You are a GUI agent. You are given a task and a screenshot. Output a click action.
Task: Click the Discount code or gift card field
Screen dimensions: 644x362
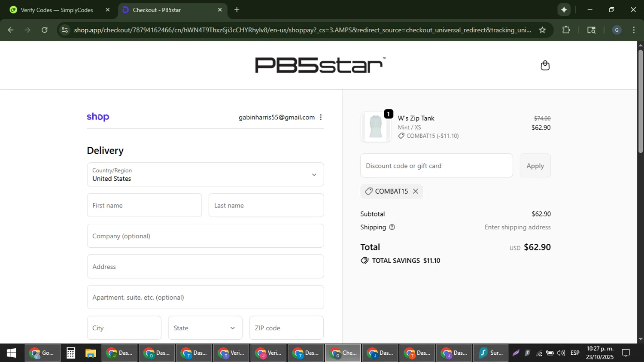coord(437,166)
